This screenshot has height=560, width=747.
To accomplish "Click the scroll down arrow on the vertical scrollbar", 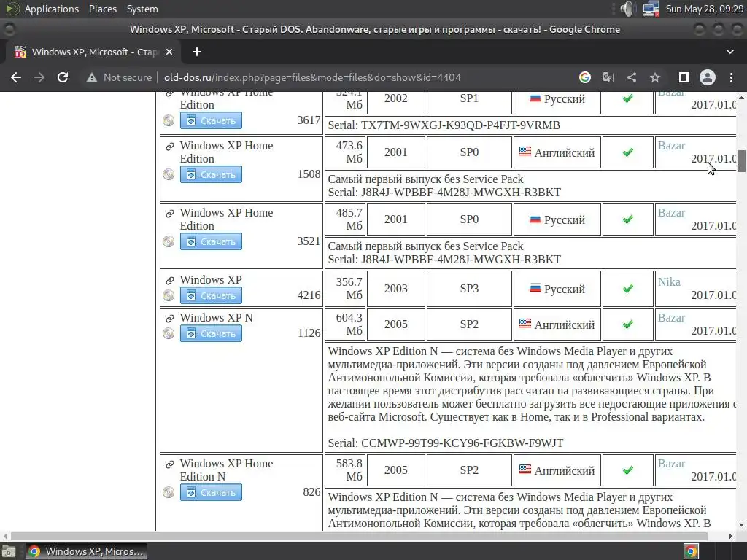I will click(741, 525).
